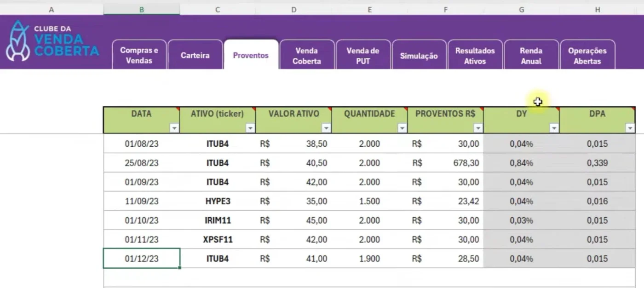Viewport: 644px width, 288px height.
Task: Open the VALOR ATIVO filter arrow
Action: (x=326, y=128)
